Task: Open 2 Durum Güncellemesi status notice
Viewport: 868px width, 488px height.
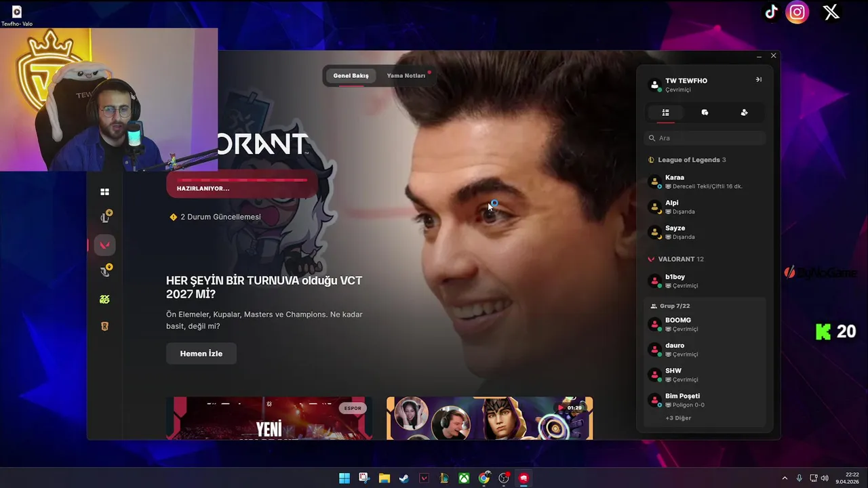Action: (x=215, y=217)
